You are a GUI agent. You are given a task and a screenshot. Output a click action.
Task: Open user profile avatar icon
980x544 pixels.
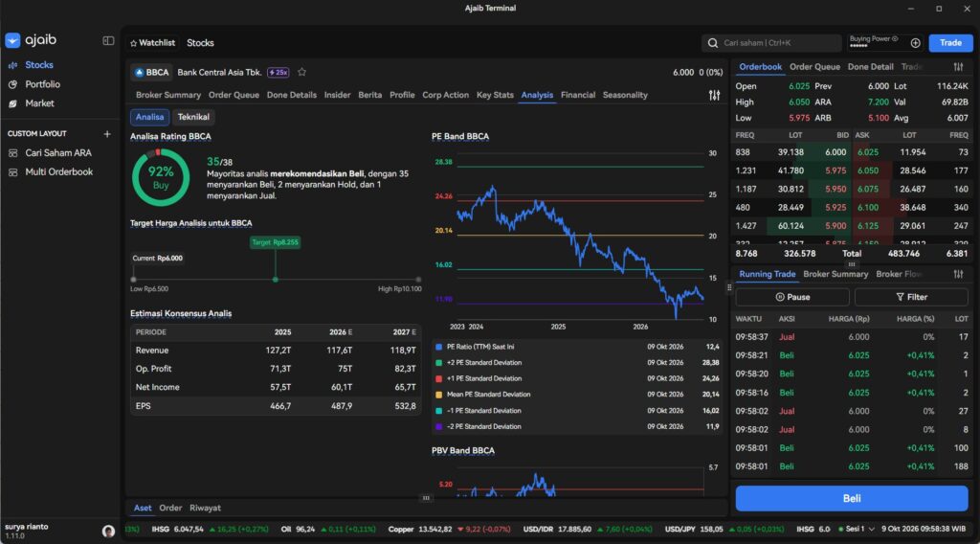point(108,531)
